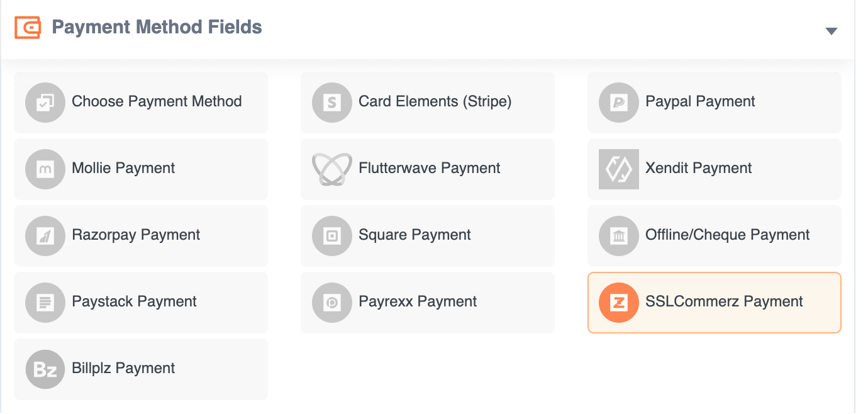Add the Offline/Cheque Payment field
Image resolution: width=868 pixels, height=414 pixels.
714,235
